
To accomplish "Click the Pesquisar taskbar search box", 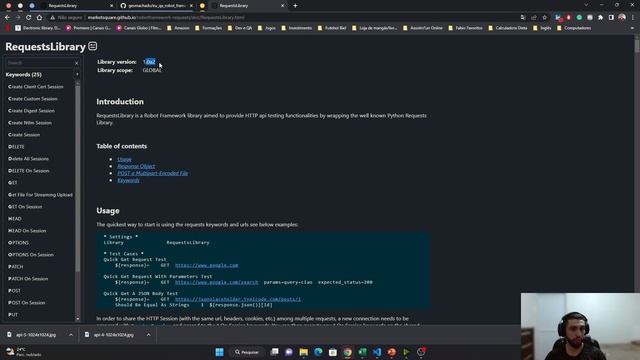I will tap(247, 352).
